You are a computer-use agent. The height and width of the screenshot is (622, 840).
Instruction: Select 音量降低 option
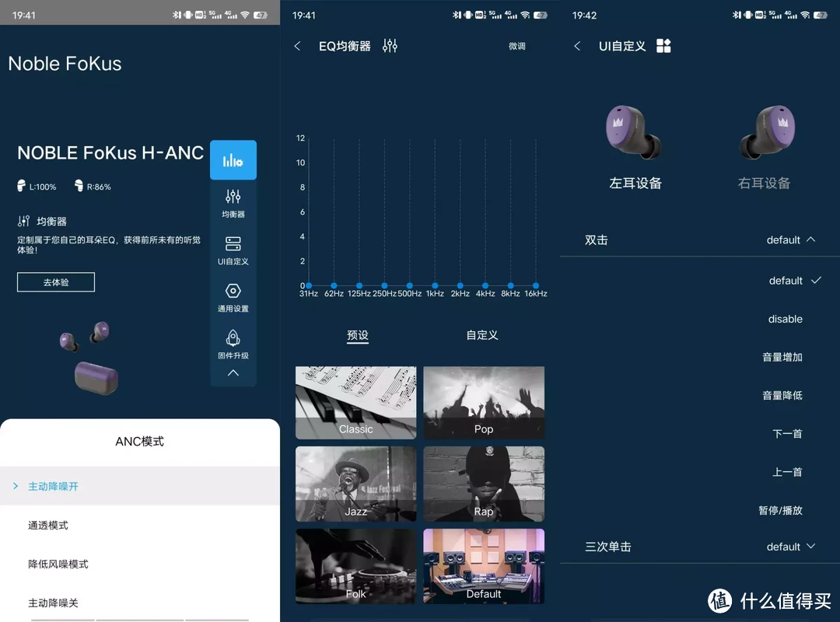782,396
